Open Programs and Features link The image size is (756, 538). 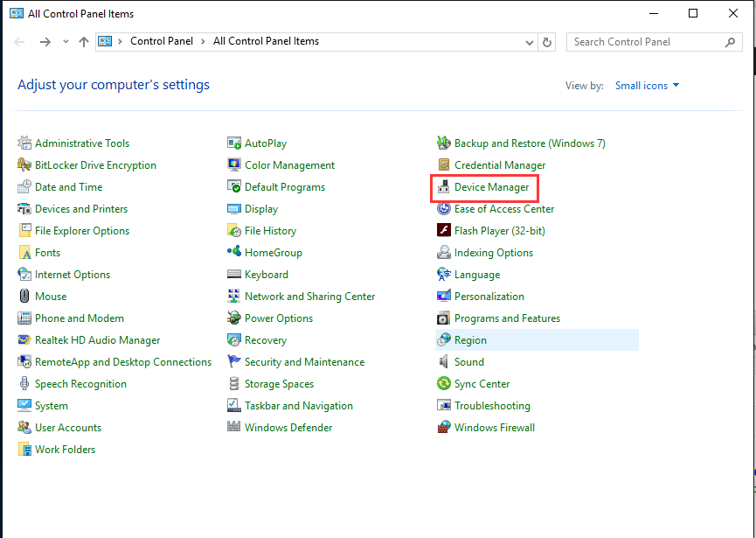[507, 318]
